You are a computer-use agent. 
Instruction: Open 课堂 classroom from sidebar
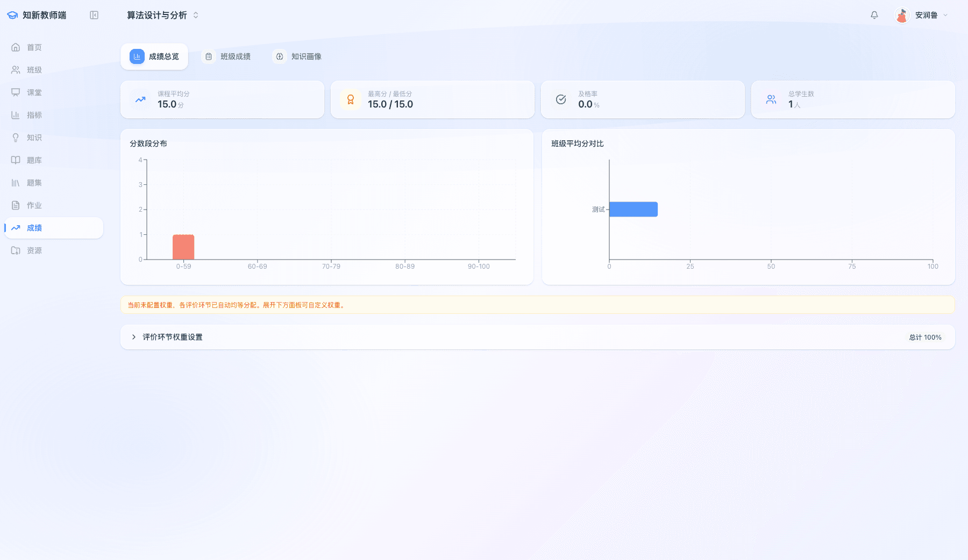click(34, 92)
